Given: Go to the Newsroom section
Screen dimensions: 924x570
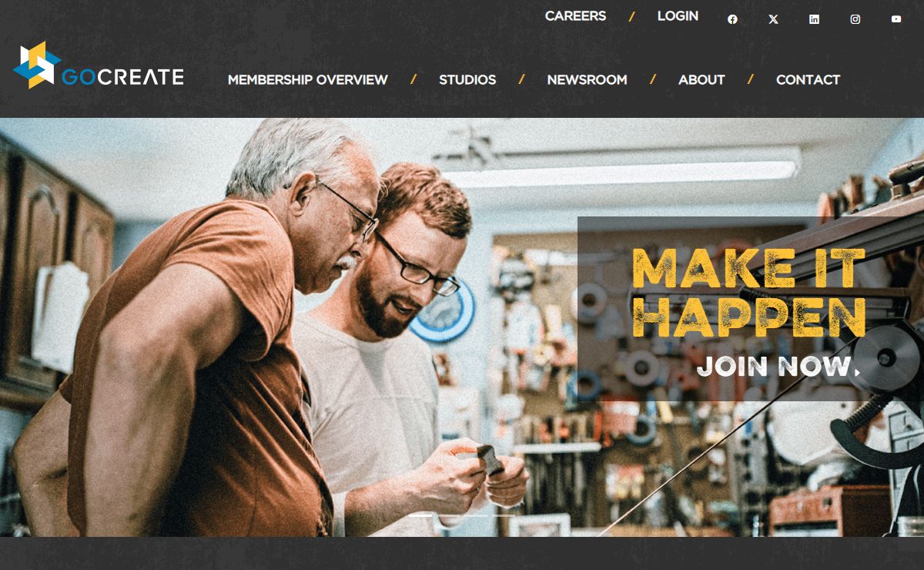Looking at the screenshot, I should pyautogui.click(x=587, y=79).
